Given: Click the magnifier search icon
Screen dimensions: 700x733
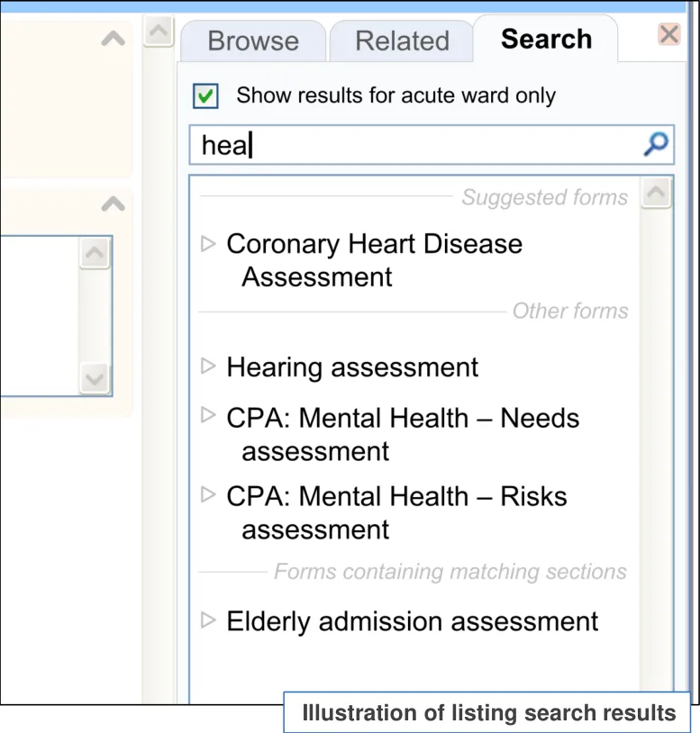Looking at the screenshot, I should 657,144.
